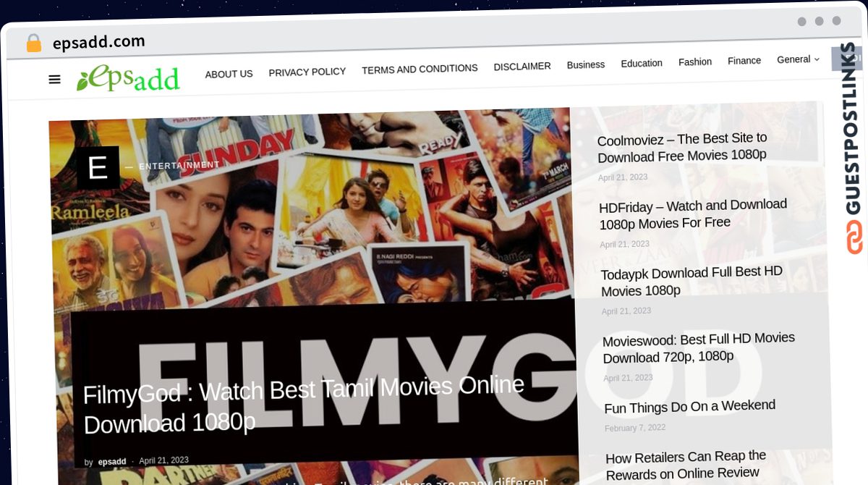Click the date under Todaypk article
The width and height of the screenshot is (868, 485).
coord(626,311)
